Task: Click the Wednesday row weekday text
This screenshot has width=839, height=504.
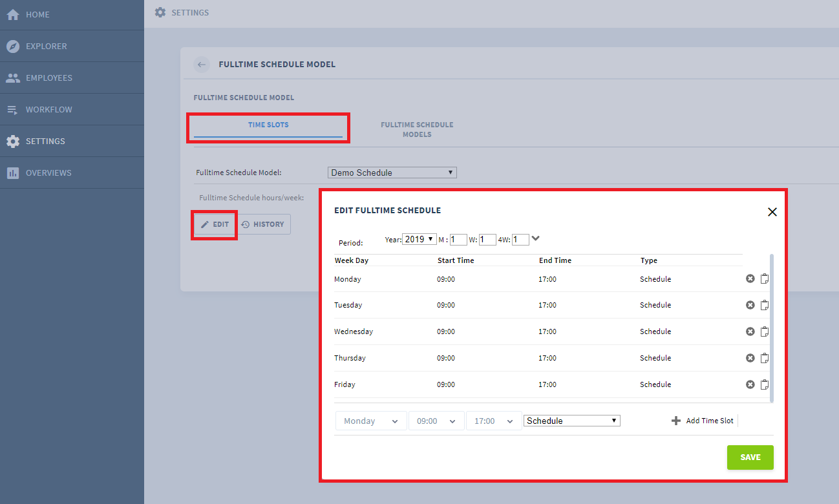Action: tap(354, 331)
